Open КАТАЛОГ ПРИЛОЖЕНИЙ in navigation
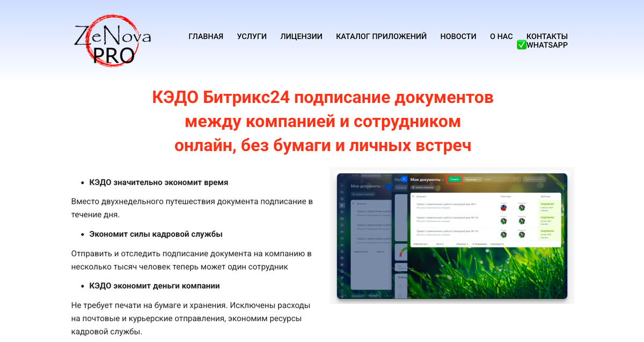This screenshot has width=644, height=342. click(381, 36)
